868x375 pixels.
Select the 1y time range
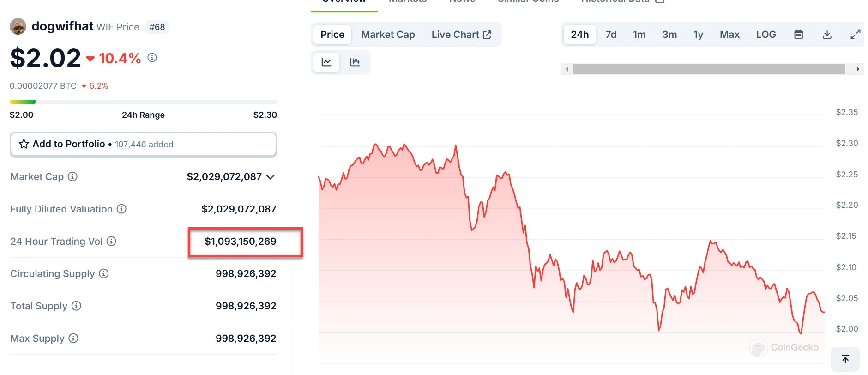698,35
